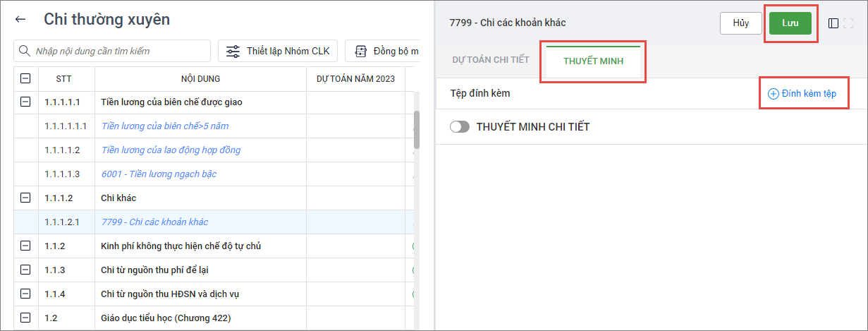
Task: Switch to the DỰ TOÁN CHI TIẾT tab
Action: click(x=491, y=60)
